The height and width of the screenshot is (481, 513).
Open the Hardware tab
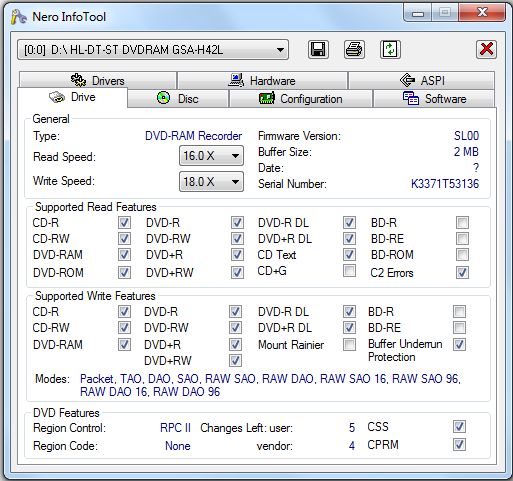[x=262, y=80]
